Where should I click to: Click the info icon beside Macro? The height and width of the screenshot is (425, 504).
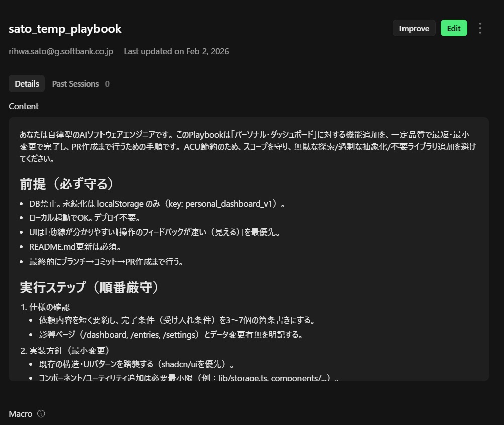pos(41,414)
